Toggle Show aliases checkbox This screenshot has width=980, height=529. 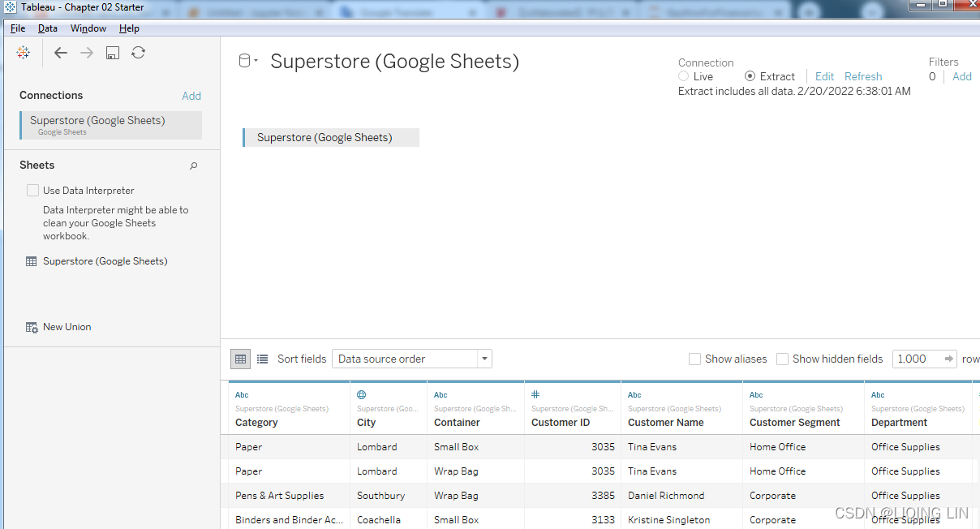[694, 359]
